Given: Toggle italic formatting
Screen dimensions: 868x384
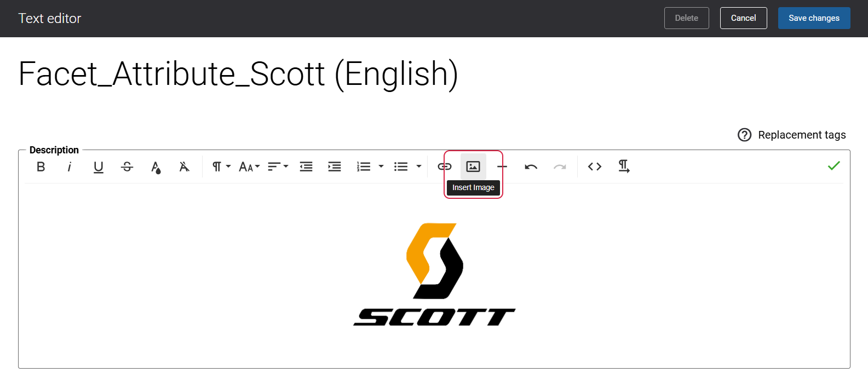Looking at the screenshot, I should 70,167.
